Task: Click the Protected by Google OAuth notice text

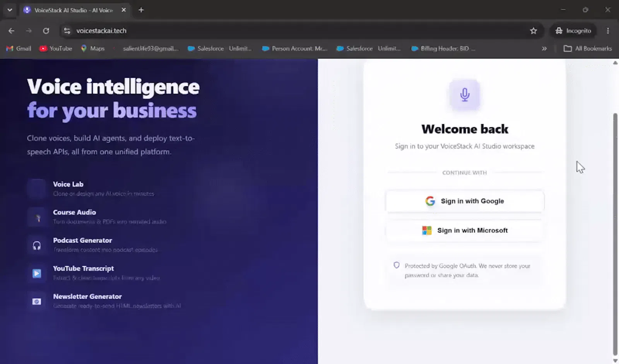Action: click(x=467, y=270)
